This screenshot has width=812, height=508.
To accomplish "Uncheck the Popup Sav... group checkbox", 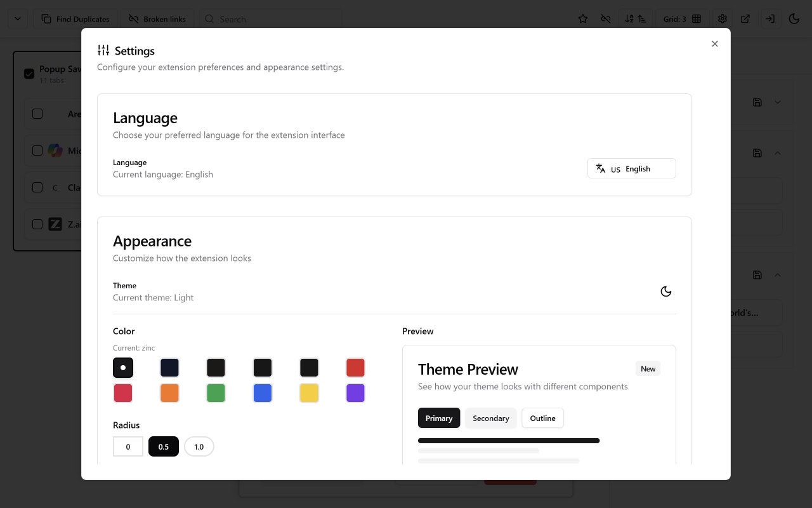I will [29, 74].
